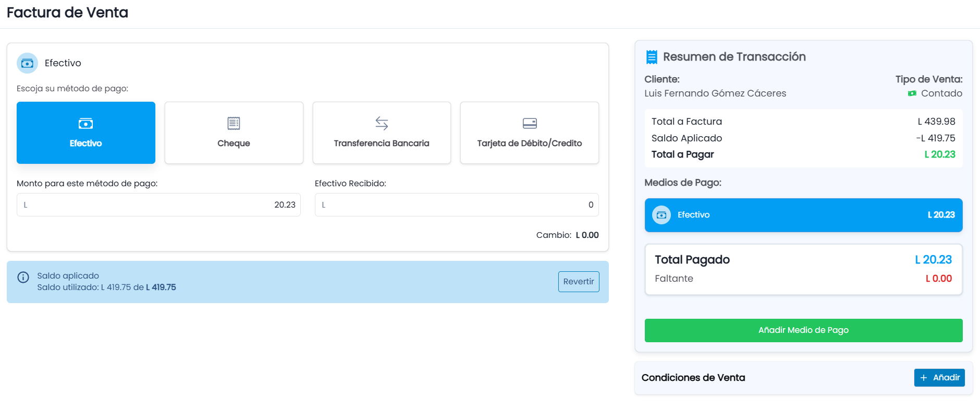Click the Efectivo Recibido amount field
980x409 pixels.
(457, 205)
